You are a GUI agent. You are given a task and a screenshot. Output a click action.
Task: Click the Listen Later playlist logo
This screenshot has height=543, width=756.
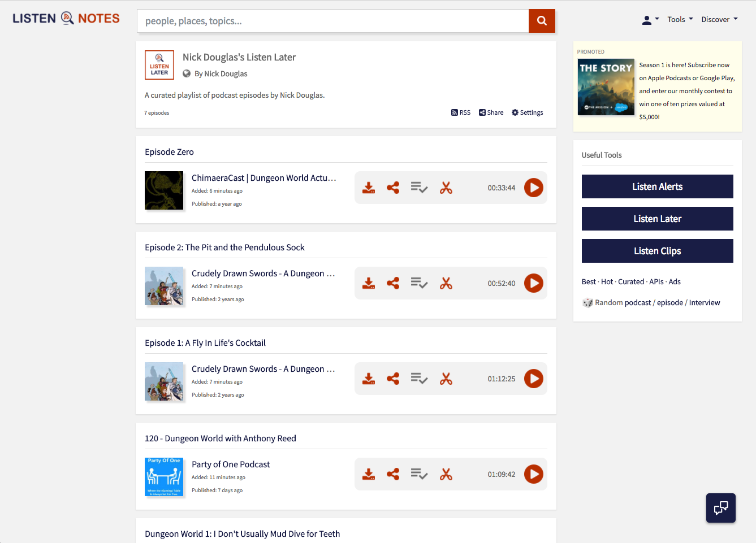159,65
